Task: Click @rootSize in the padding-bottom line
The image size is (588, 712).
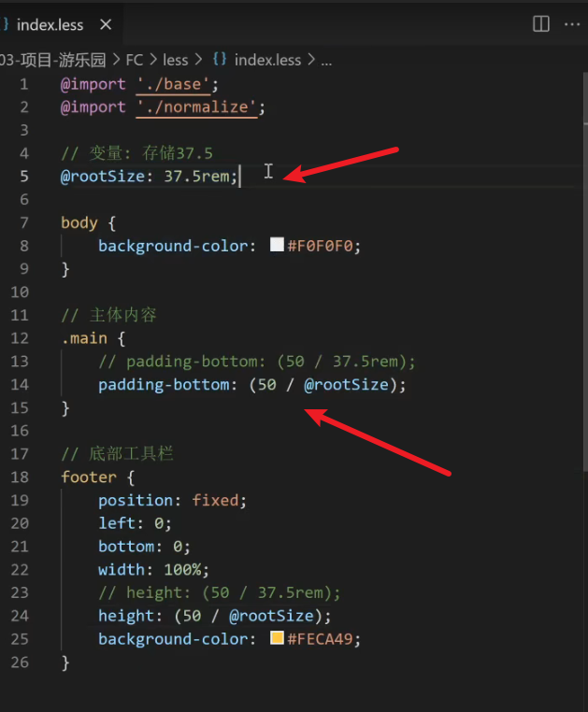Action: pyautogui.click(x=345, y=384)
